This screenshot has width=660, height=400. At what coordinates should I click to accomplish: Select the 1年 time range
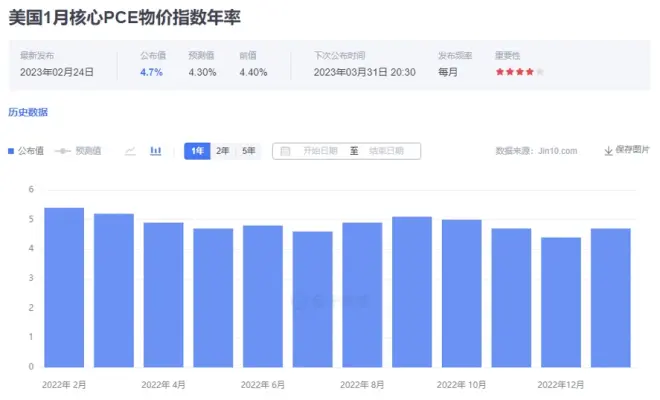tap(197, 151)
